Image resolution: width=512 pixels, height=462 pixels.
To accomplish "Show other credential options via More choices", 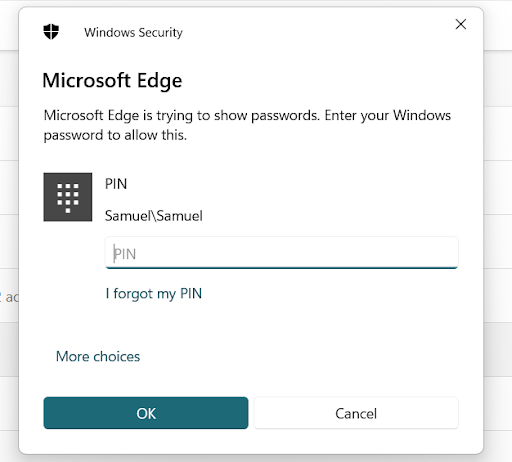I will pos(98,356).
